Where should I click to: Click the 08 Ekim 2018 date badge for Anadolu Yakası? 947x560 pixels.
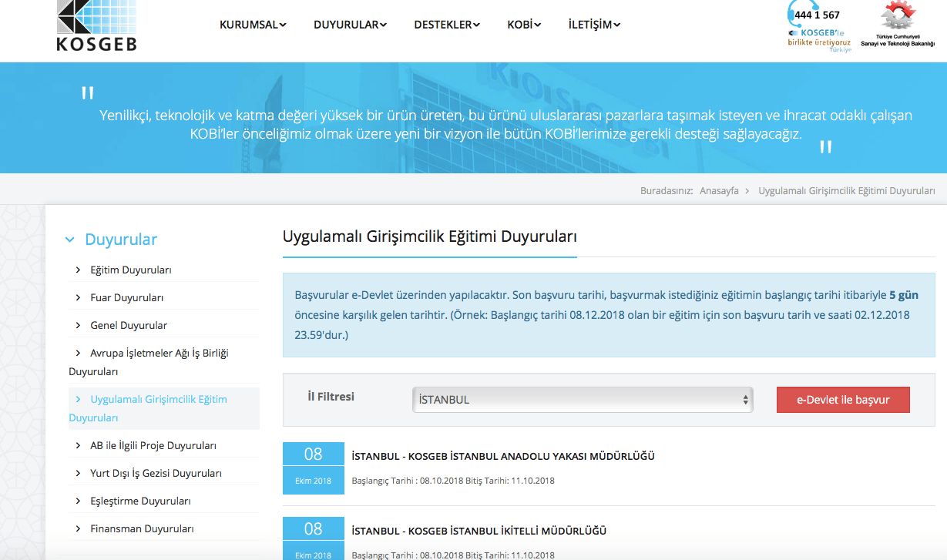point(314,468)
